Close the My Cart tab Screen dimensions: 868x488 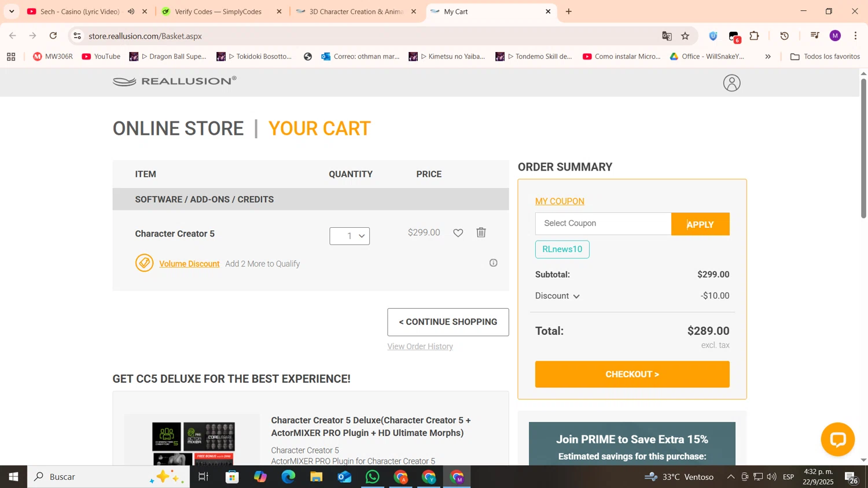click(x=548, y=12)
